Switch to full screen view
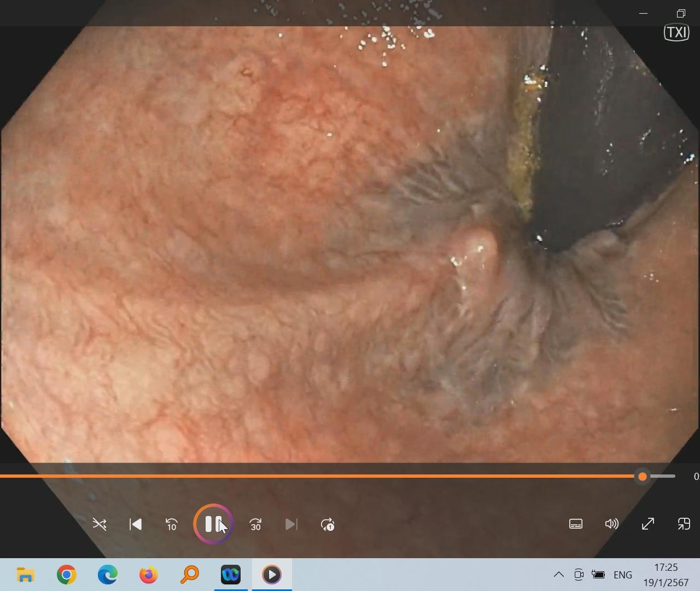The width and height of the screenshot is (700, 591). pyautogui.click(x=648, y=524)
